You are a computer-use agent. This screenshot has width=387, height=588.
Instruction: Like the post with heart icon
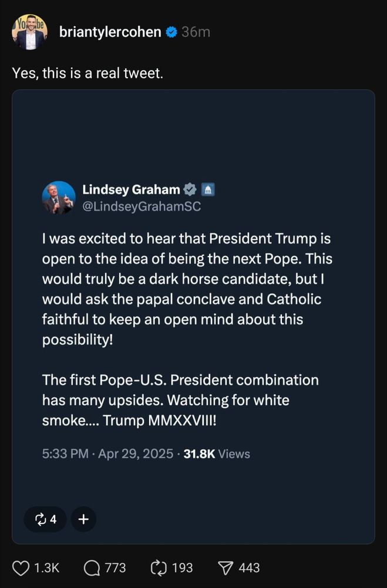coord(21,568)
